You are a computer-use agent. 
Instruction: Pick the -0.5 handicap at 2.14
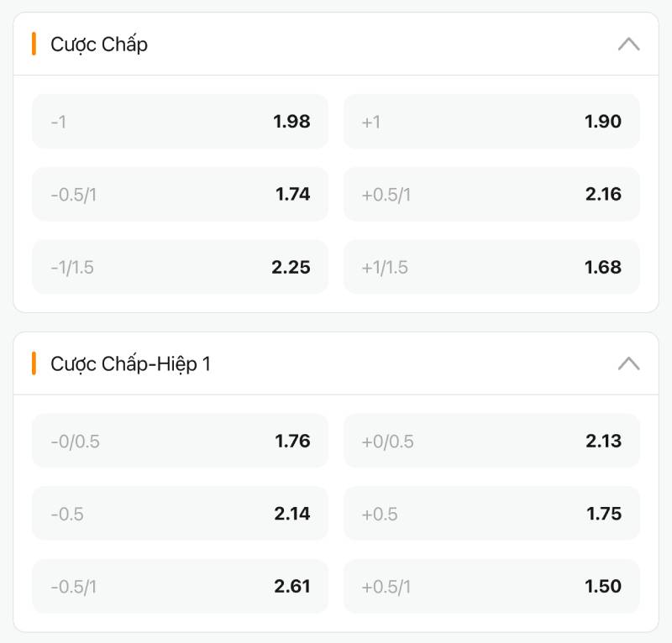pos(180,514)
